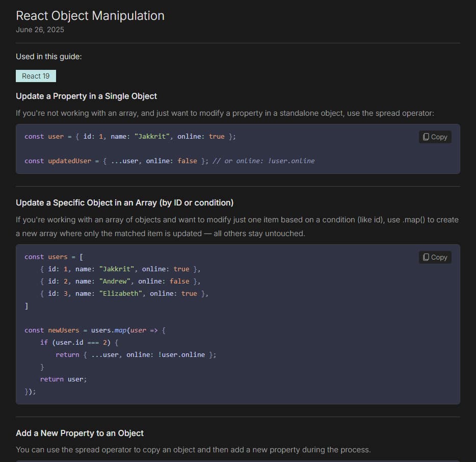Click the paragraph explaining .map() usage

(x=237, y=226)
